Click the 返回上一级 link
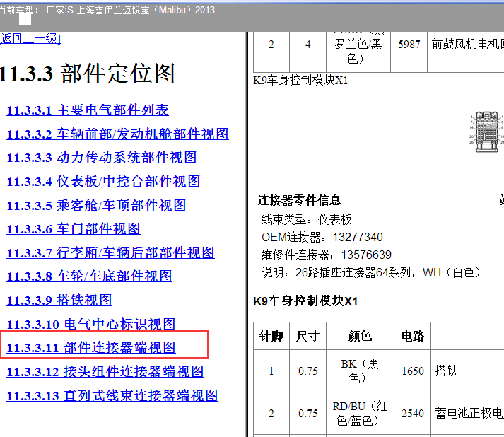Screen dimensions: 504x437 click(30, 38)
